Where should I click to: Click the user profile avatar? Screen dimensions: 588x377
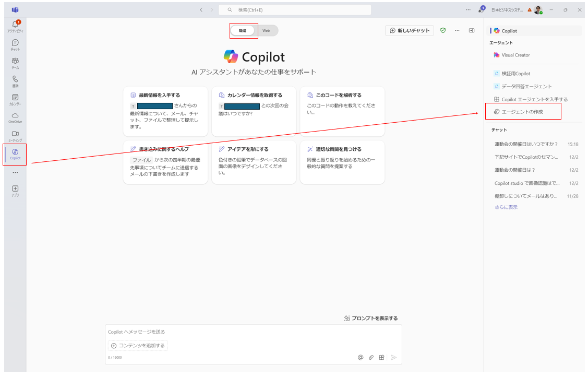(x=538, y=10)
